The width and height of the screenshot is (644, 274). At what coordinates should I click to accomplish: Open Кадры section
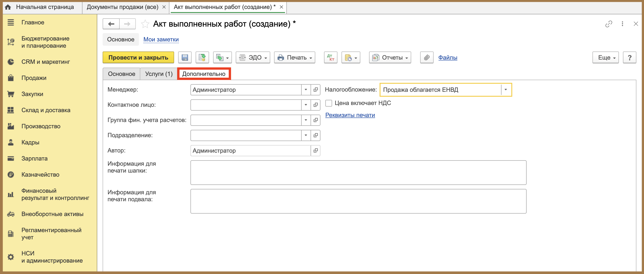30,142
